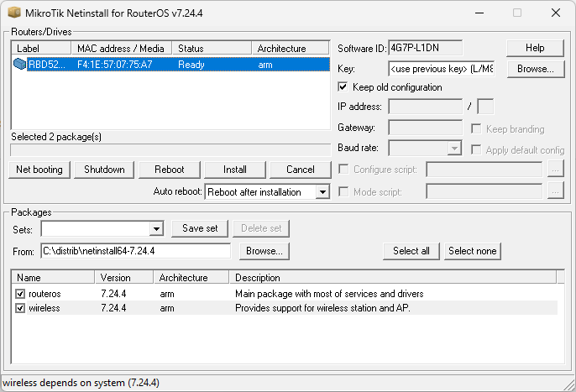Sort routers by Status column header
The image size is (576, 392).
tap(212, 48)
